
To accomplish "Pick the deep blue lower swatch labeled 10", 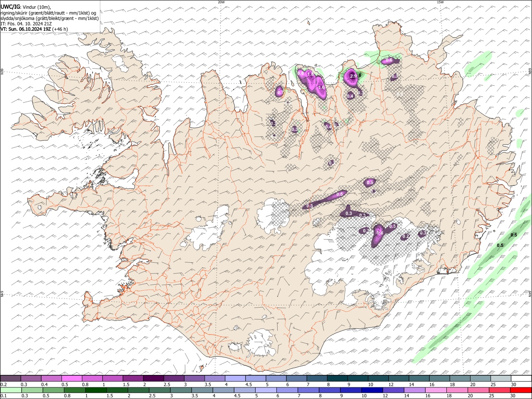I will coord(372,390).
